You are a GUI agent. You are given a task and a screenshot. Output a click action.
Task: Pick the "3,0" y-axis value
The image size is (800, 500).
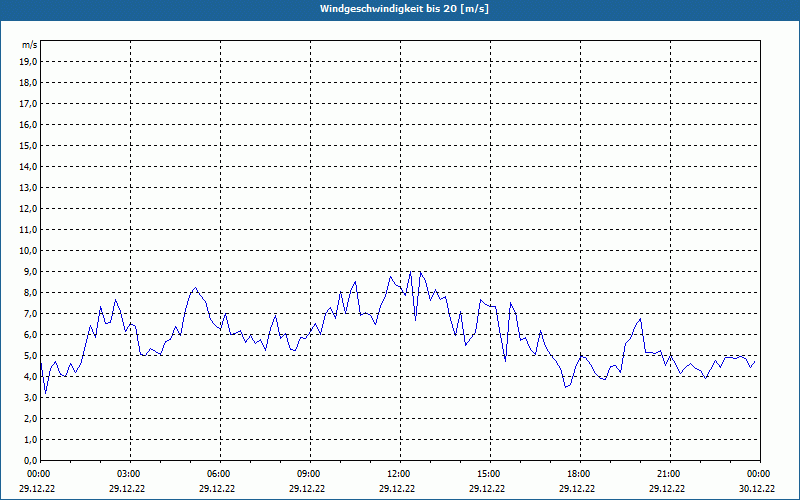click(31, 397)
